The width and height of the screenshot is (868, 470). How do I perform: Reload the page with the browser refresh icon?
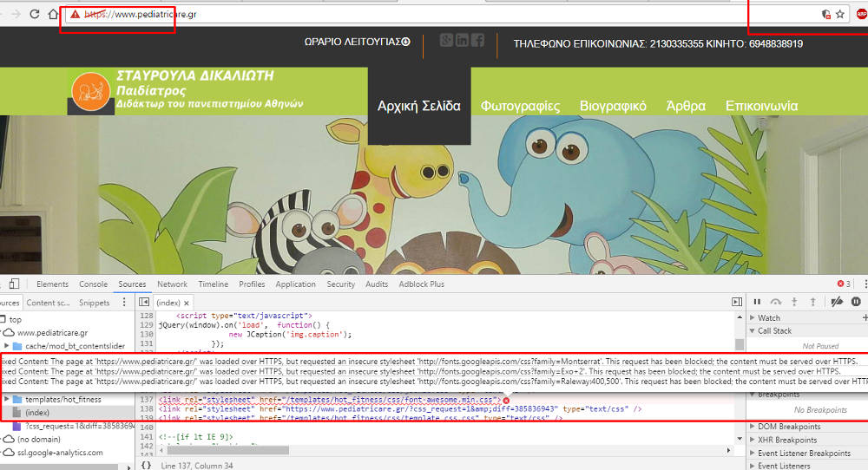35,14
